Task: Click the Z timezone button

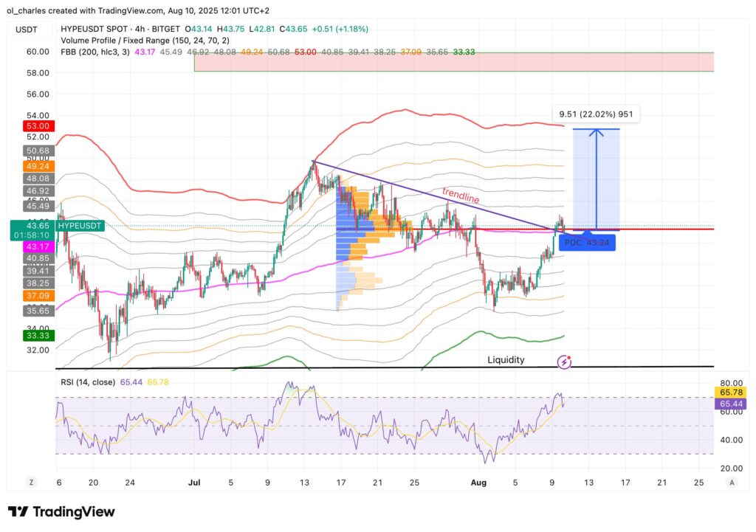Action: tap(31, 482)
